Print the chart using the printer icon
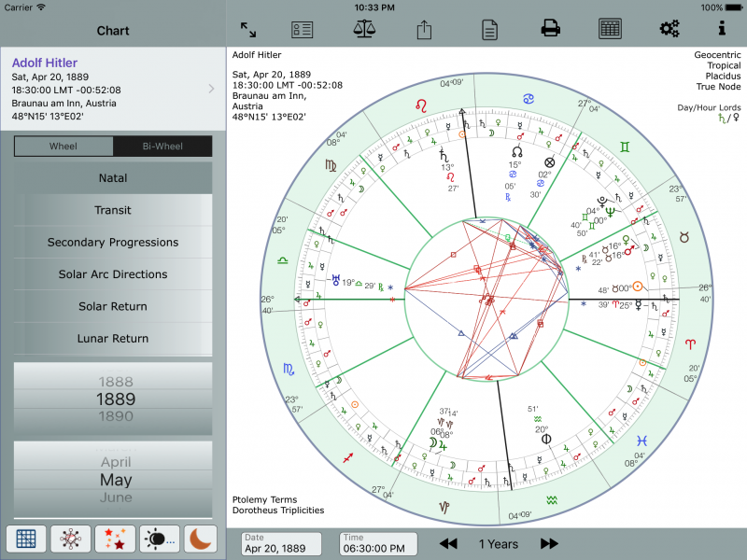The image size is (747, 560). [550, 28]
